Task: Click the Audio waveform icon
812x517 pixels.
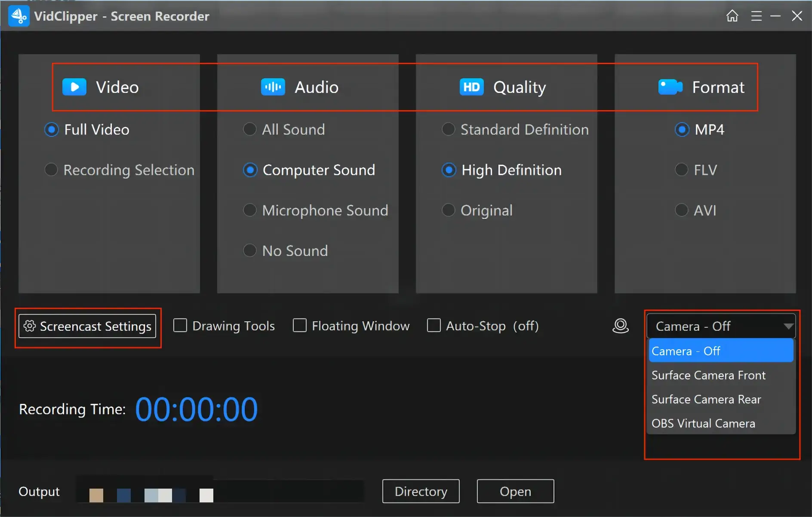Action: point(273,87)
